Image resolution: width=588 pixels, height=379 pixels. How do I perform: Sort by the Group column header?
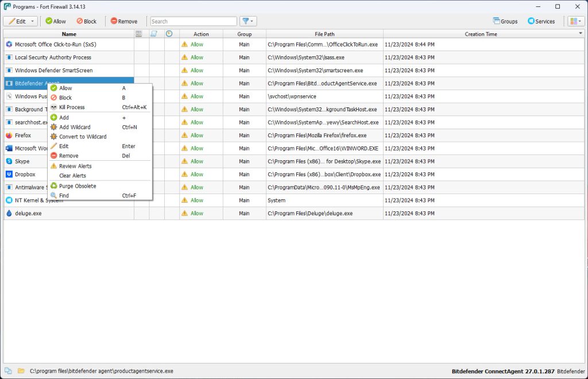tap(245, 34)
